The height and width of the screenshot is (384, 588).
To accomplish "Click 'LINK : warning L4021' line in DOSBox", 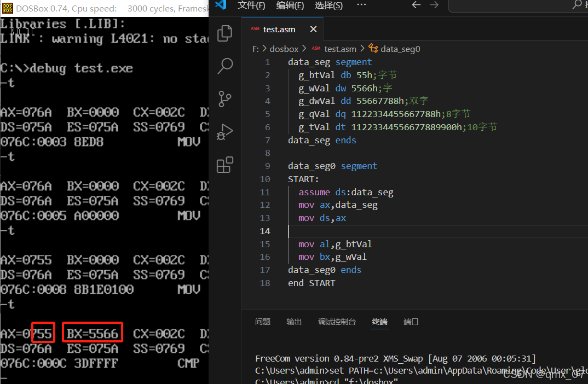I will click(104, 39).
